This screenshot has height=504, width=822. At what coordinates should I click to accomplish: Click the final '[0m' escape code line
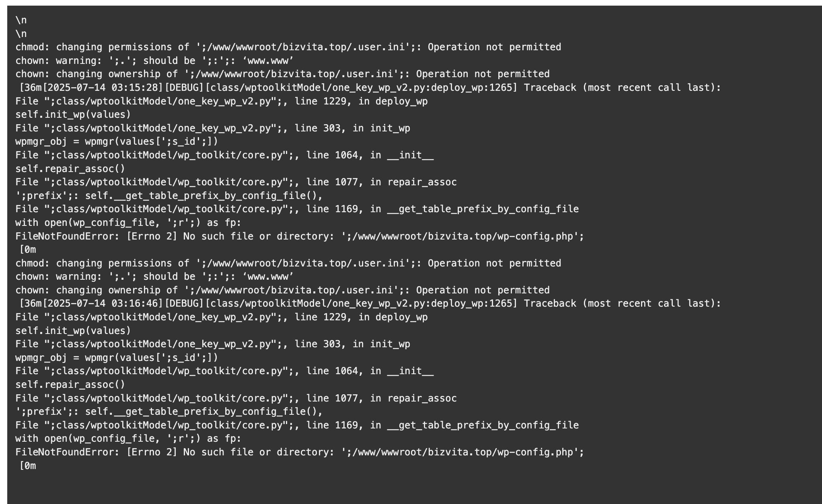coord(28,466)
